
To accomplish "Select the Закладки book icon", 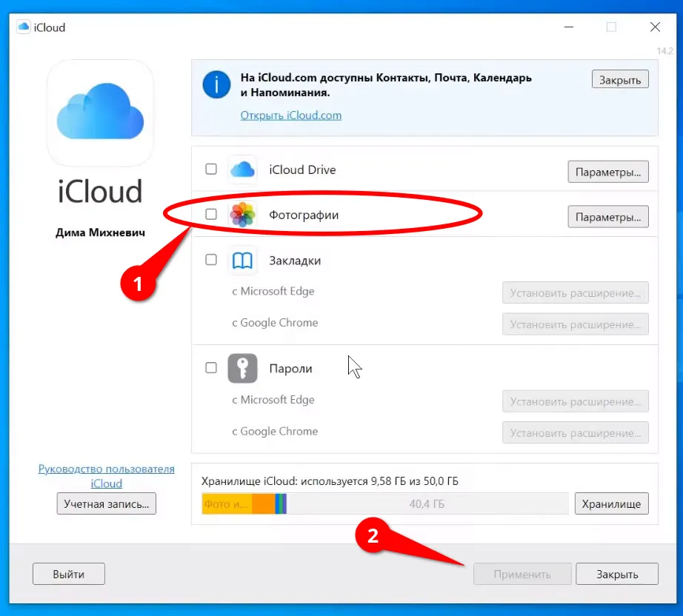I will click(243, 260).
